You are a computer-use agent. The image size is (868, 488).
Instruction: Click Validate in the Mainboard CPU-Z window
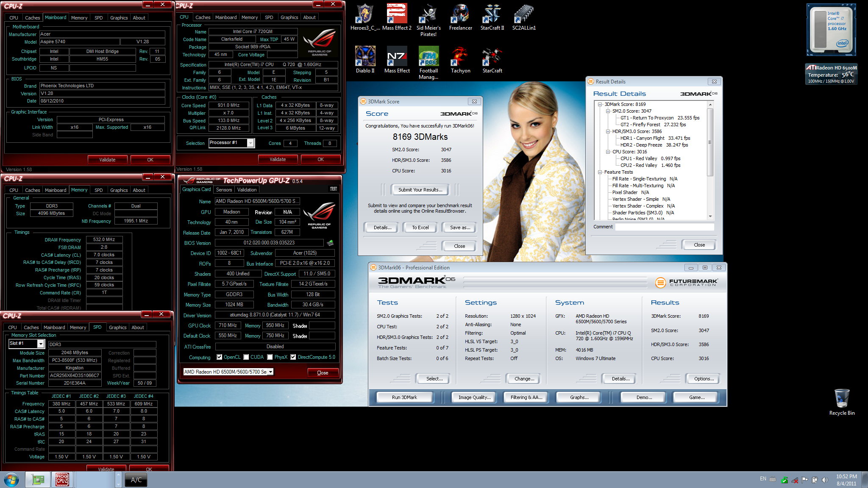click(107, 160)
